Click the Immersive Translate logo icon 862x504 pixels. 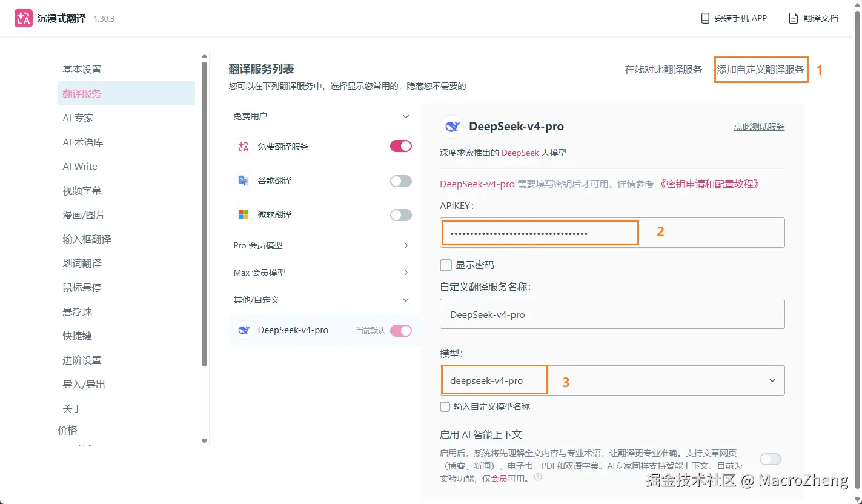tap(24, 18)
